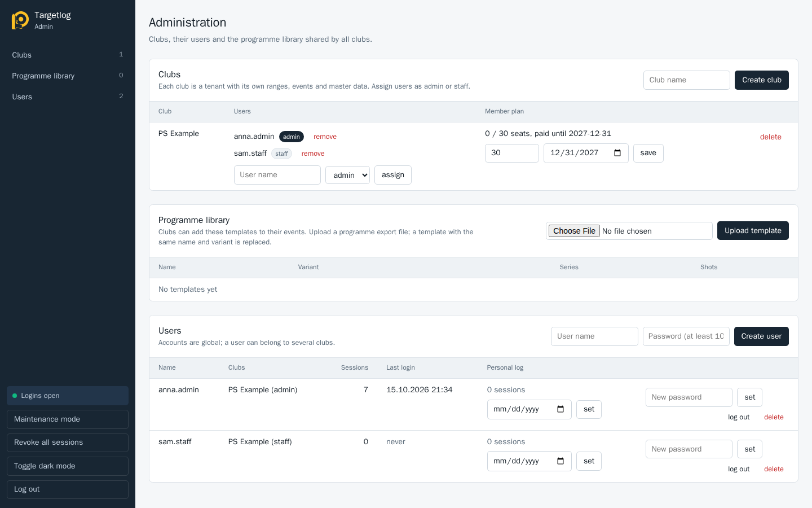812x508 pixels.
Task: Log out anna.admin sessions
Action: [739, 417]
